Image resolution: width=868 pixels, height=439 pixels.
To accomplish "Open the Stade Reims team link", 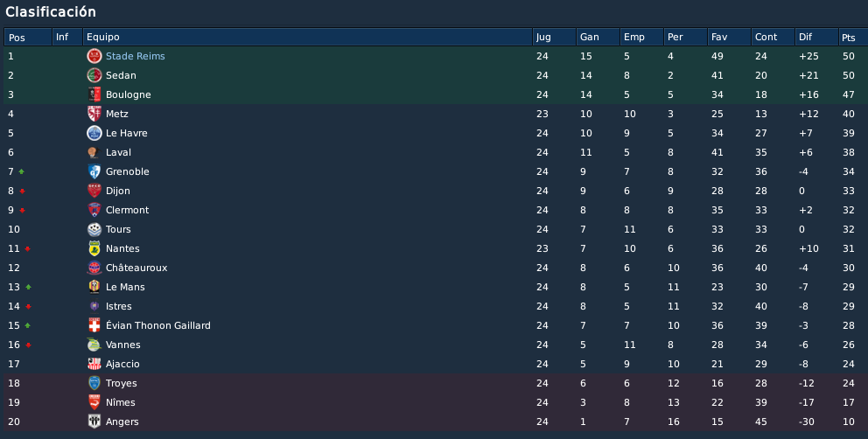I will click(x=135, y=56).
